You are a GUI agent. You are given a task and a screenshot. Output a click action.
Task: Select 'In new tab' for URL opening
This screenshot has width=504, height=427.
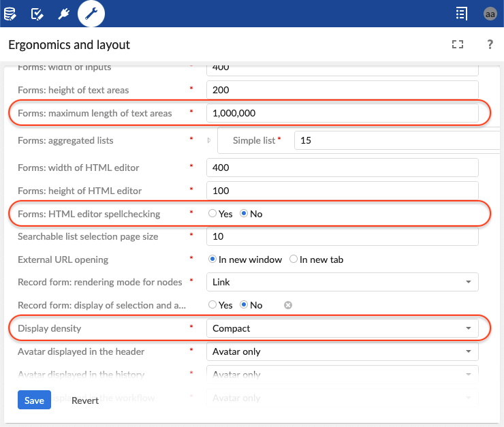tap(294, 259)
